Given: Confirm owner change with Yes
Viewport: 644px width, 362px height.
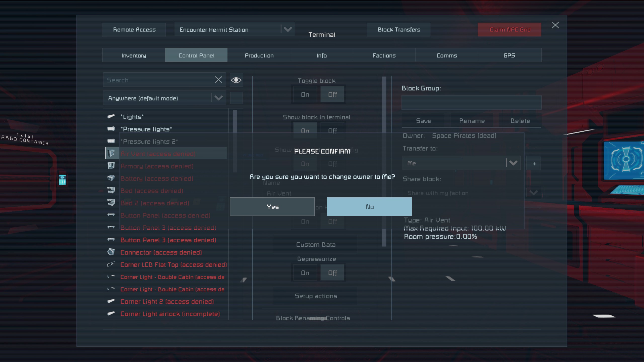Looking at the screenshot, I should coord(272,207).
